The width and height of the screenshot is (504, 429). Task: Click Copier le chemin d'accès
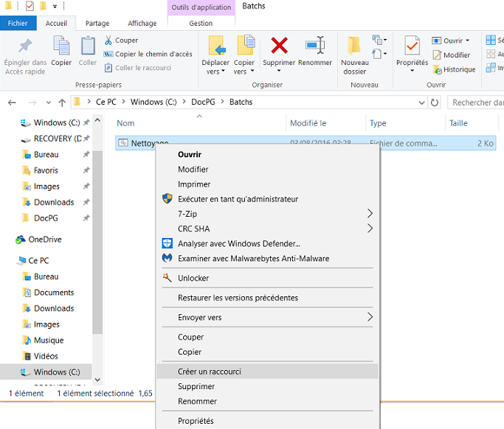(148, 54)
